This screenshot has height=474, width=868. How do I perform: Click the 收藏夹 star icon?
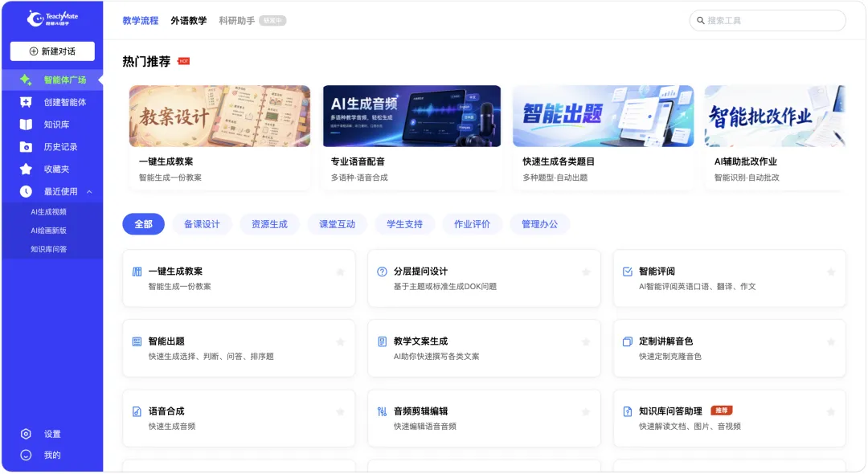coord(26,170)
